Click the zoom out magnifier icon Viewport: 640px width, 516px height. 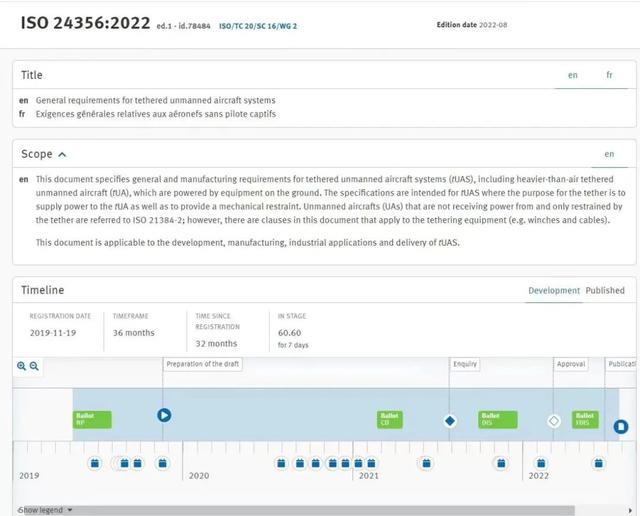point(34,366)
